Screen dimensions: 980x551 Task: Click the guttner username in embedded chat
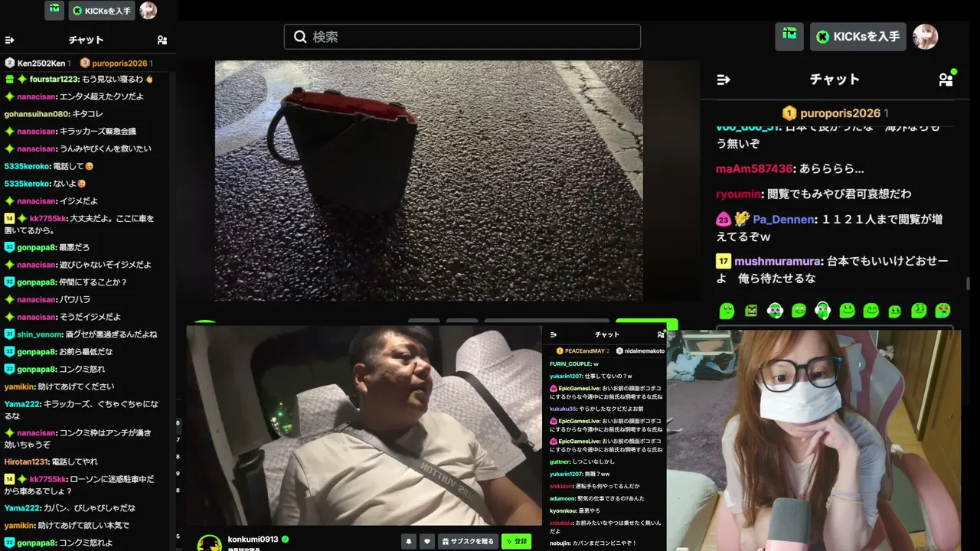[560, 461]
